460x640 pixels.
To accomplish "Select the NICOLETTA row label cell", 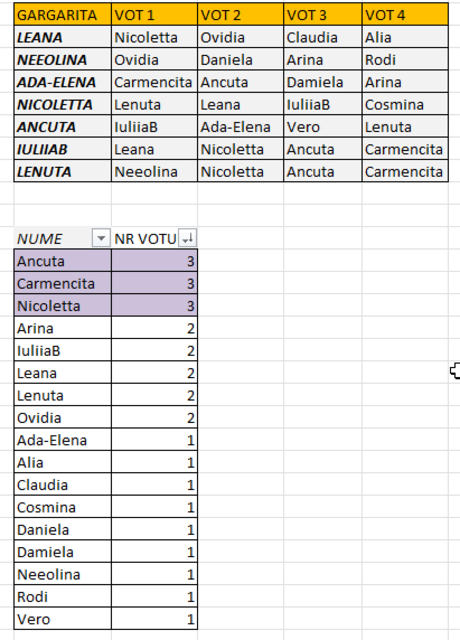I will [62, 104].
